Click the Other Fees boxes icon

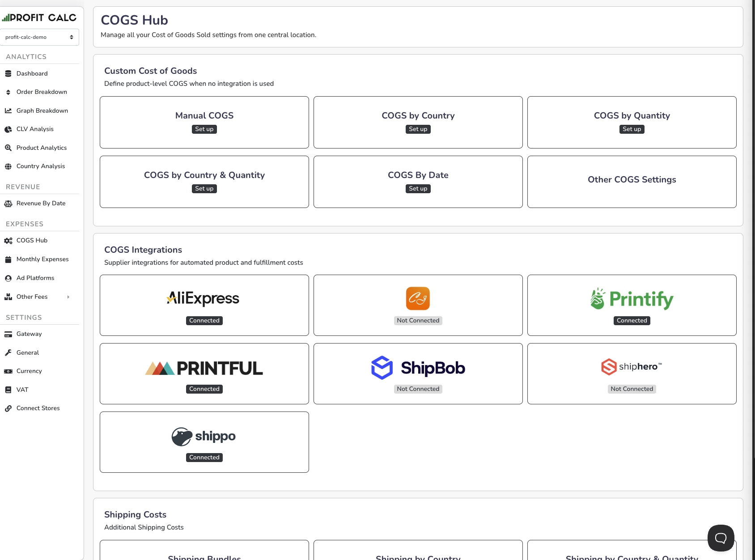click(8, 297)
